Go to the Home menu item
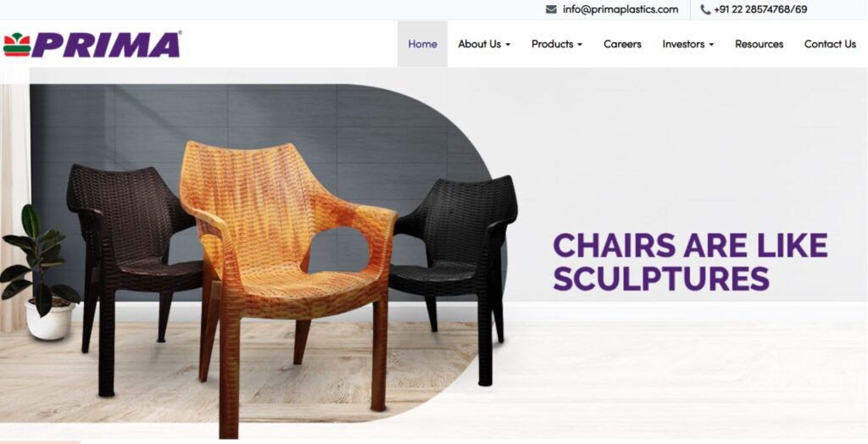Image resolution: width=868 pixels, height=444 pixels. (x=422, y=44)
